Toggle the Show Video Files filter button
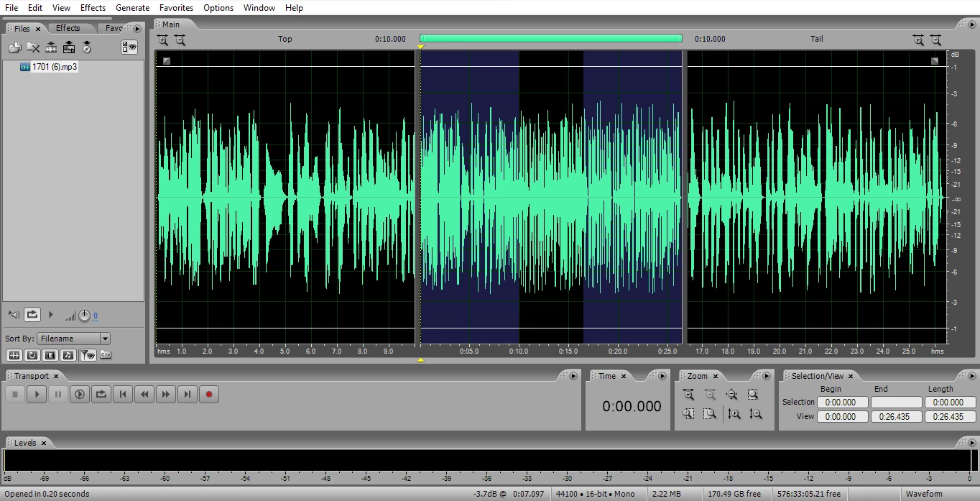Image resolution: width=980 pixels, height=501 pixels. (x=50, y=355)
